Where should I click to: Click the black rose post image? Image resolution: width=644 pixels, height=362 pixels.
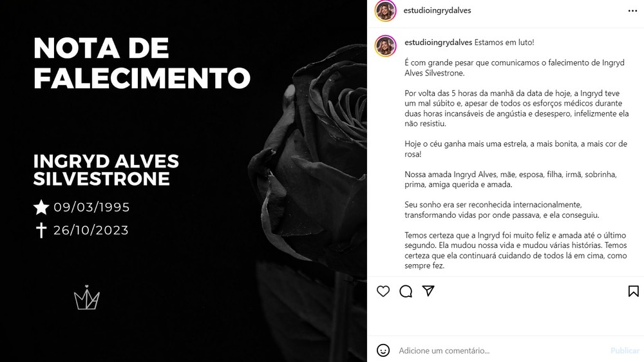183,181
